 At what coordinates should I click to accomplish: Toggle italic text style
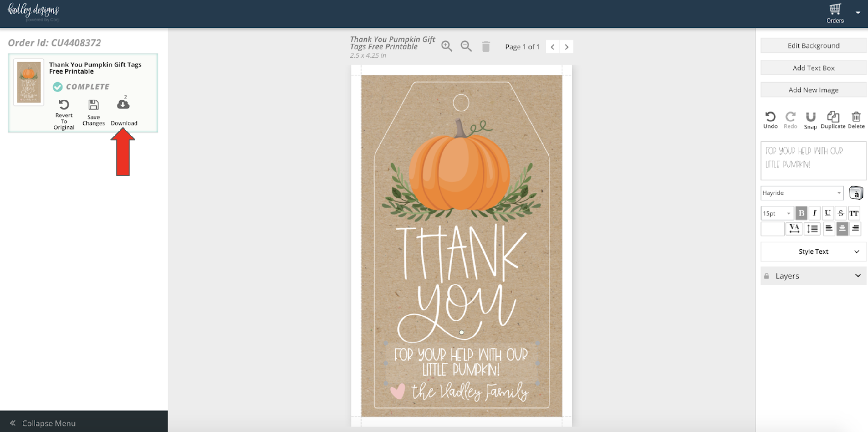[x=814, y=213]
